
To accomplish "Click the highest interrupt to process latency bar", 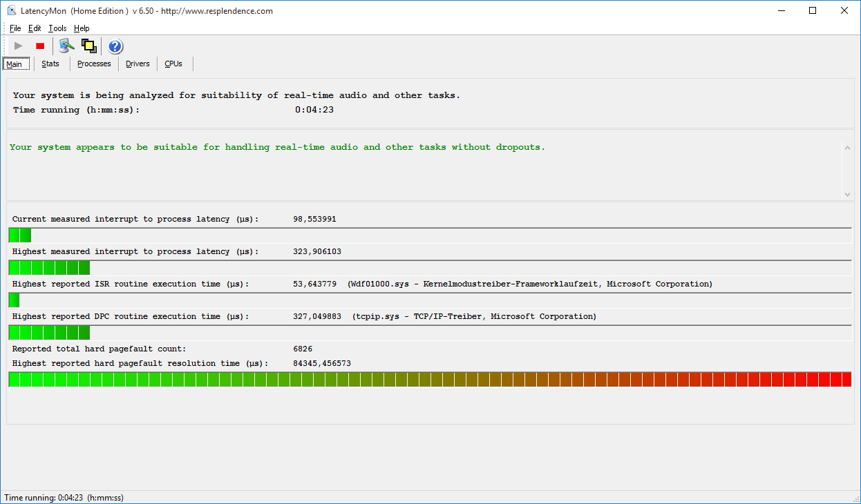I will pos(430,268).
